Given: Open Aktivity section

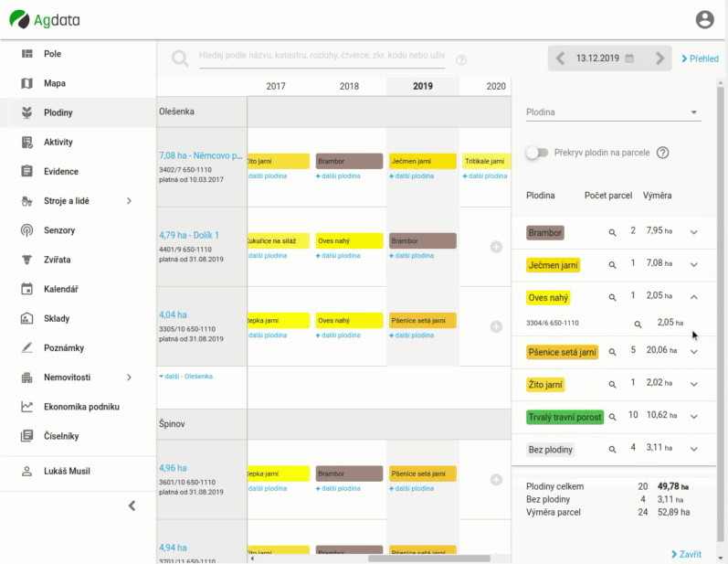Looking at the screenshot, I should (x=78, y=143).
